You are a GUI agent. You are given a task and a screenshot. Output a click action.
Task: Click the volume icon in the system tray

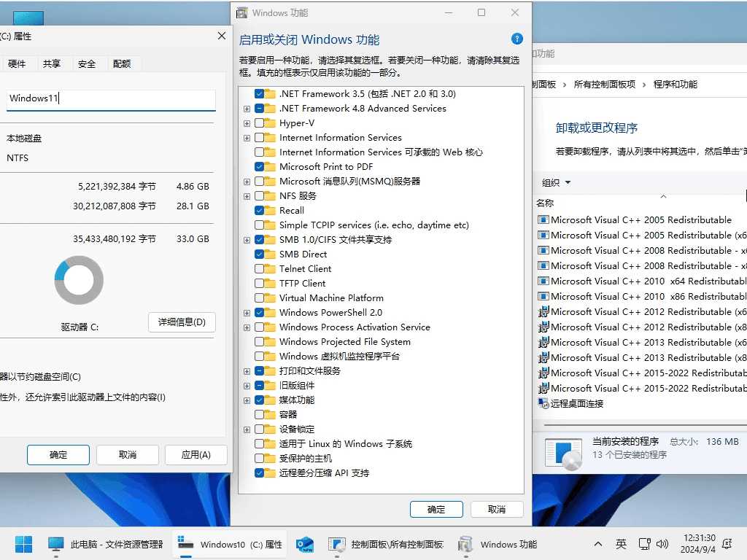(662, 544)
